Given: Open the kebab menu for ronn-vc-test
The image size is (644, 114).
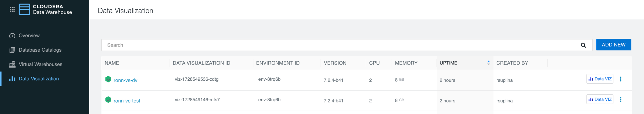Looking at the screenshot, I should 620,99.
